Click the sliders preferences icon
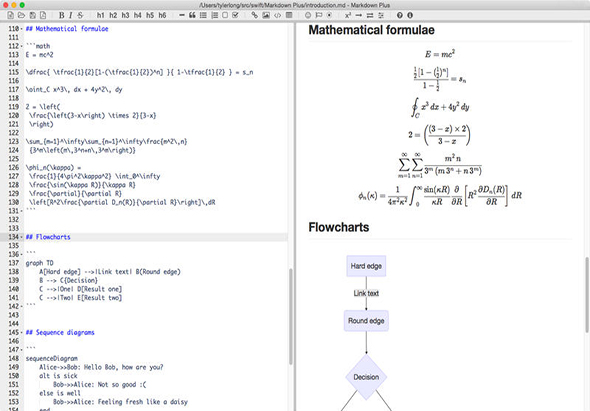The height and width of the screenshot is (411, 590). coord(381,15)
